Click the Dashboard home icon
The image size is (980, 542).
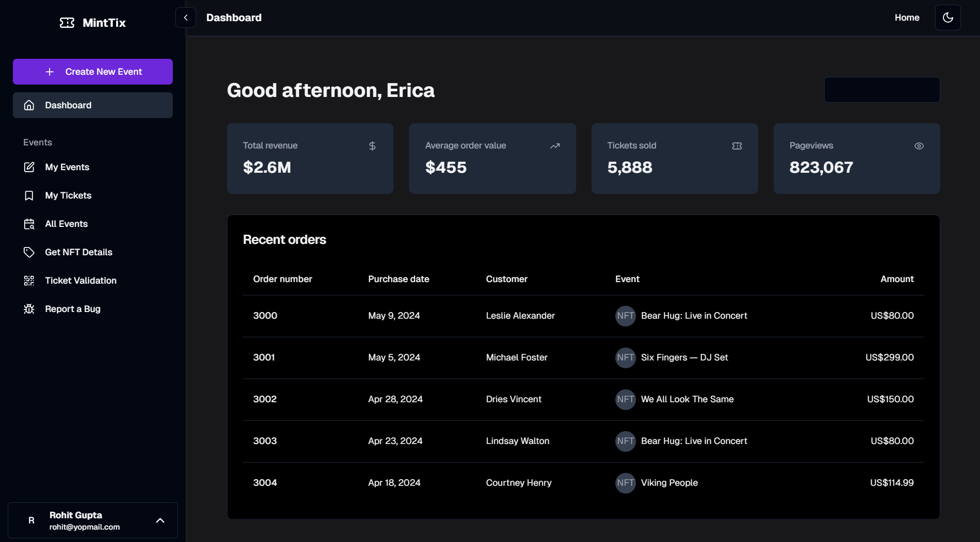29,105
